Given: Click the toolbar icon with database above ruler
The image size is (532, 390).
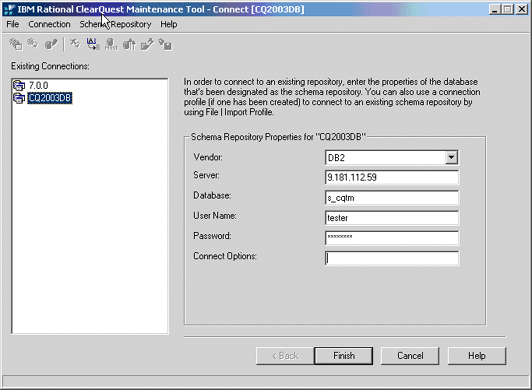Looking at the screenshot, I should click(111, 44).
